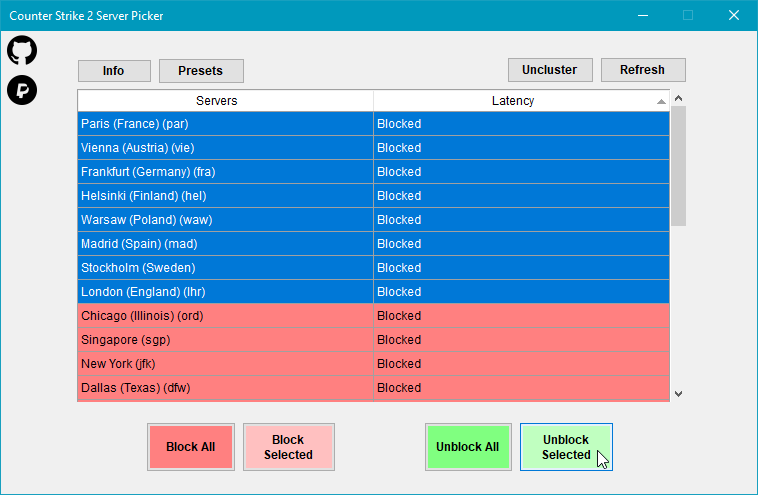The width and height of the screenshot is (758, 495).
Task: Click the Unblock All button
Action: click(468, 447)
